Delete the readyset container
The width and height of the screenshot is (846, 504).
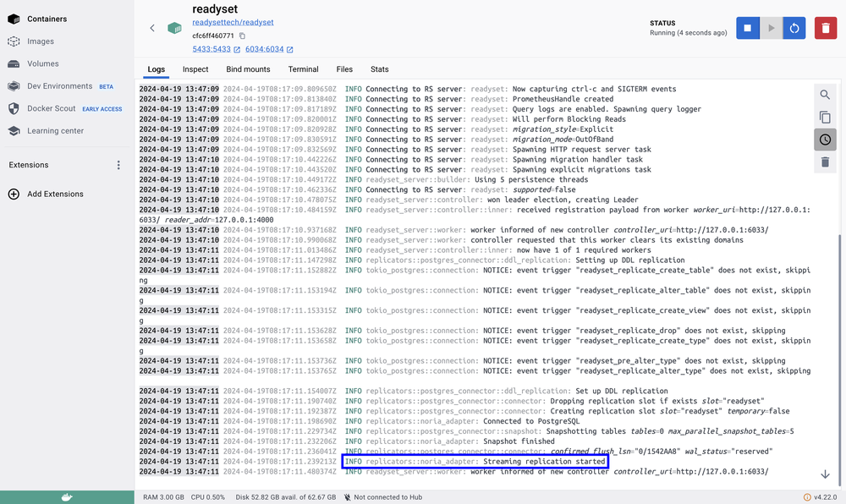pyautogui.click(x=825, y=28)
